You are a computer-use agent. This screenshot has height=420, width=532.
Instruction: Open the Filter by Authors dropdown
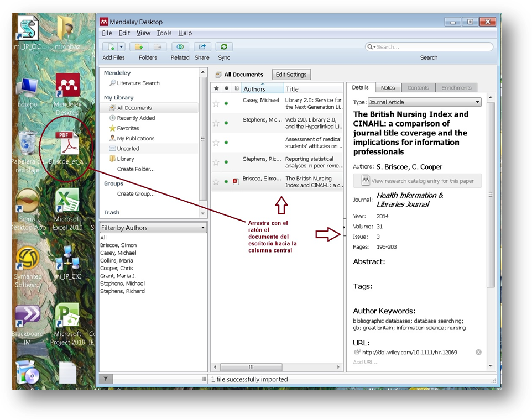pos(153,228)
